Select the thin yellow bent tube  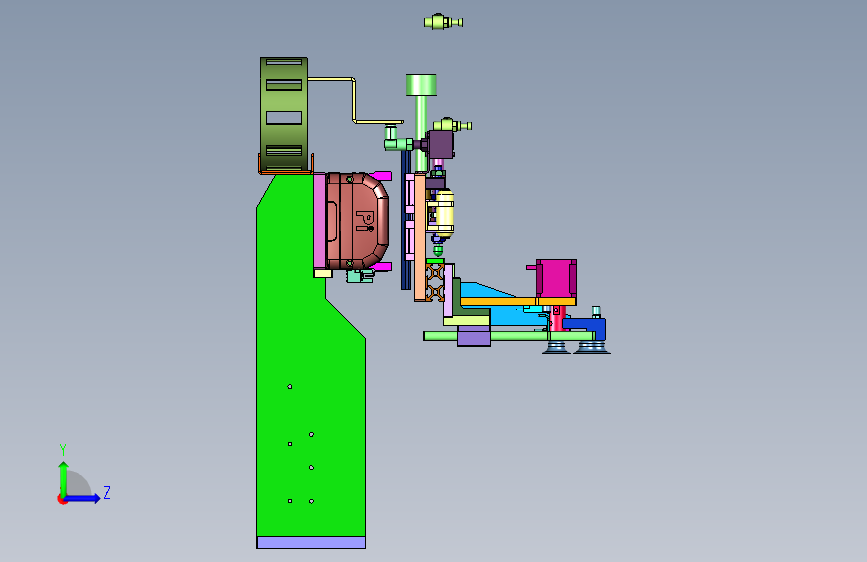(354, 101)
